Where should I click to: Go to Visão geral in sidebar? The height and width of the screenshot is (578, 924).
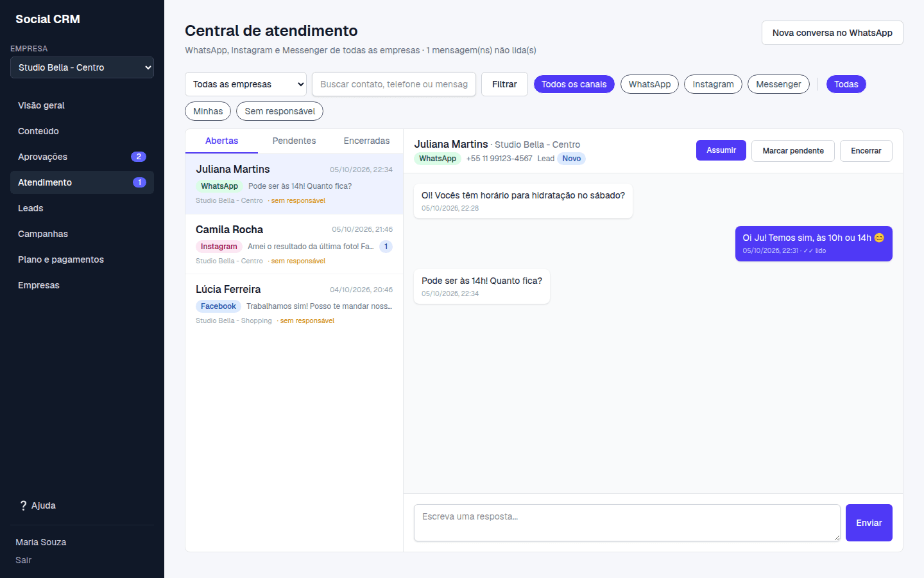click(x=82, y=105)
